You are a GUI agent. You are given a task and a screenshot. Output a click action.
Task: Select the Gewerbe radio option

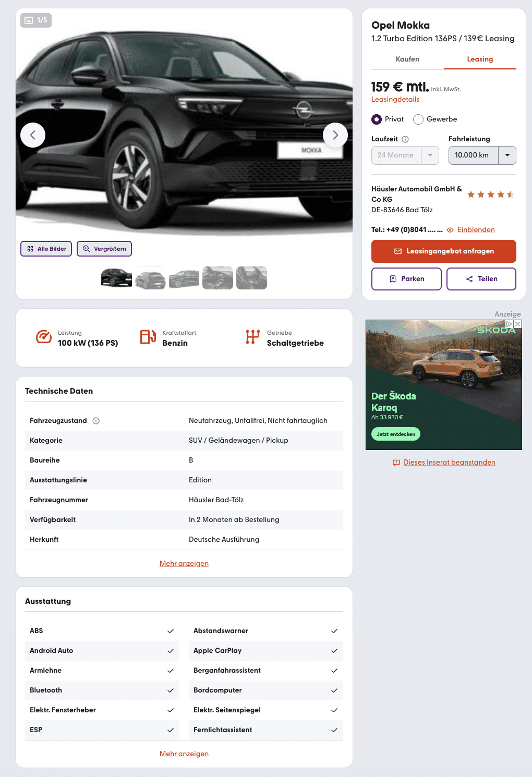418,119
